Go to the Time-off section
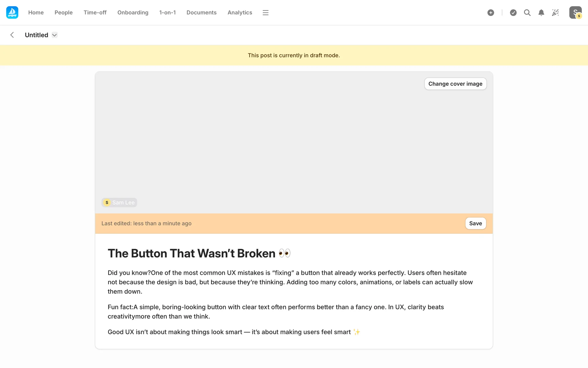The image size is (588, 368). click(95, 13)
